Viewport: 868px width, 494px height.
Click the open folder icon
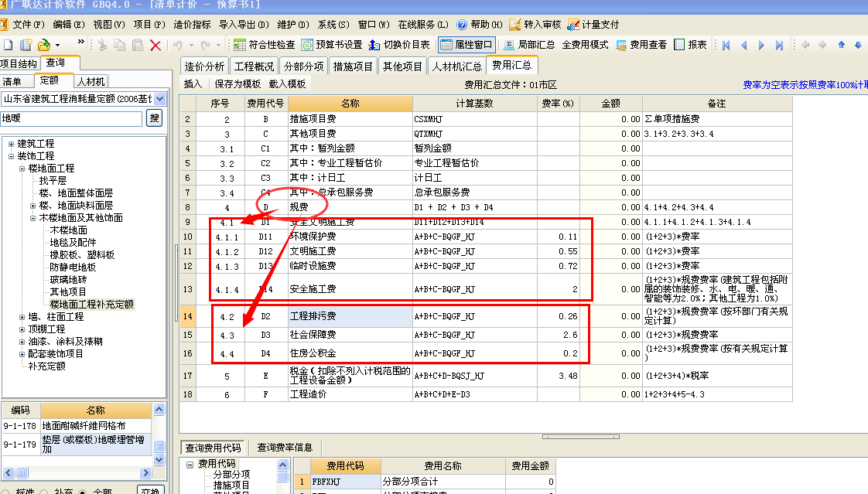coord(44,45)
